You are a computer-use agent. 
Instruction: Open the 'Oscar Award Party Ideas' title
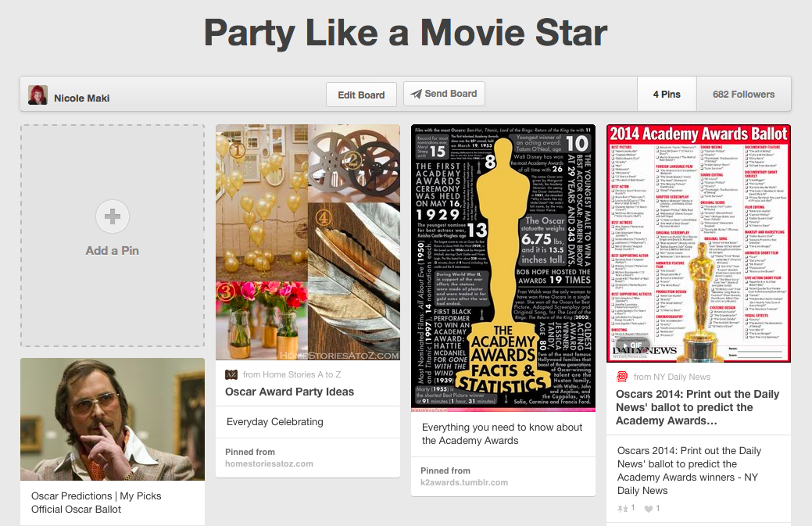click(289, 392)
